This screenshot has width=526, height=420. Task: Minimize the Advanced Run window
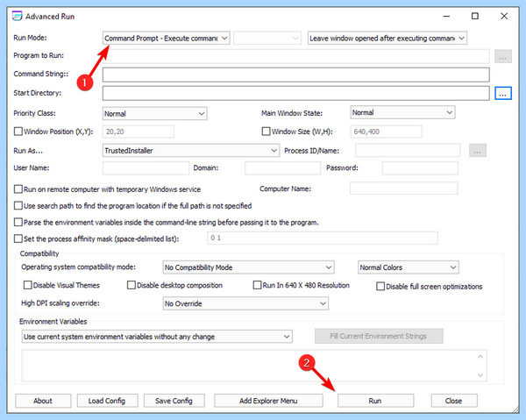coord(446,16)
